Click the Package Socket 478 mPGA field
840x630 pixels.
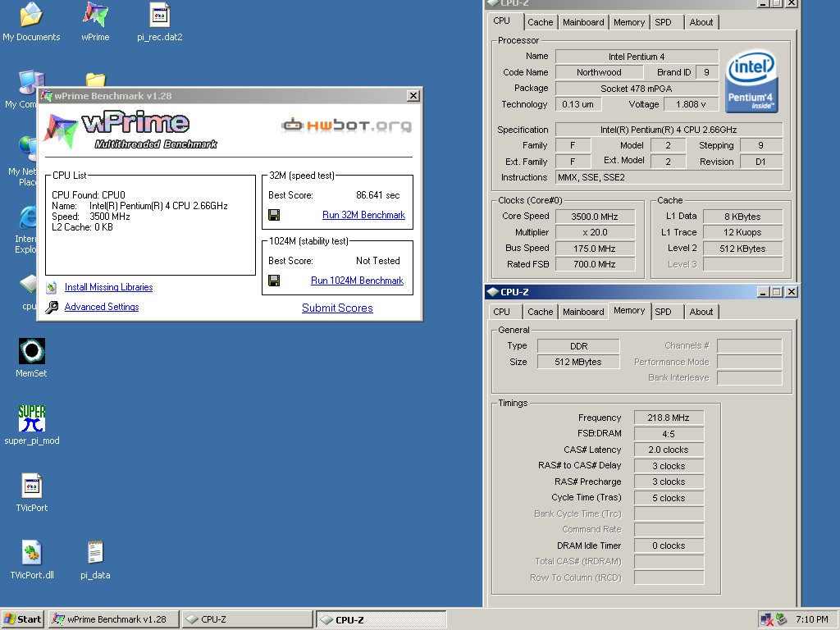tap(637, 89)
